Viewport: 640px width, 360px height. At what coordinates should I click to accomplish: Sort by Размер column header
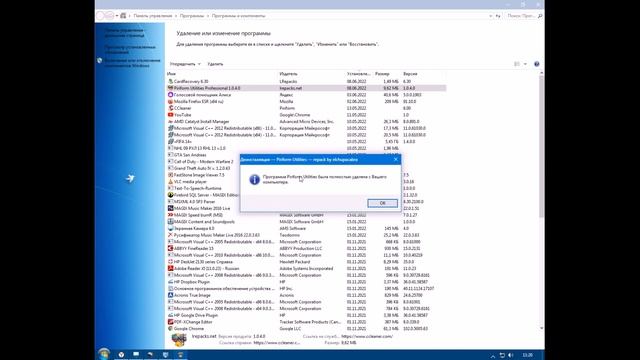(x=382, y=74)
